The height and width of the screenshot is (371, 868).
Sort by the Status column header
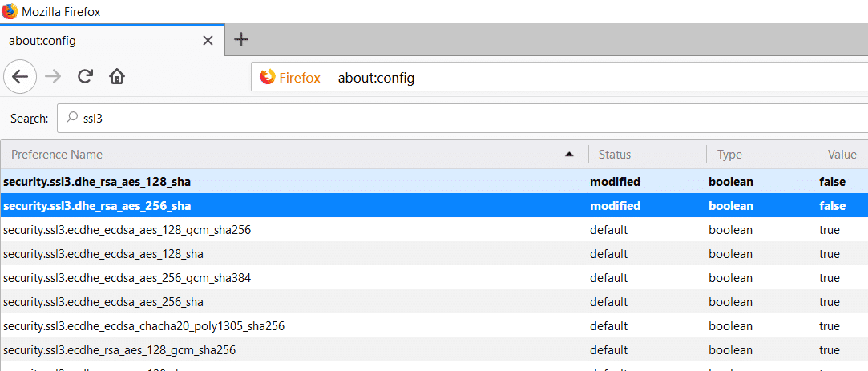tap(615, 155)
